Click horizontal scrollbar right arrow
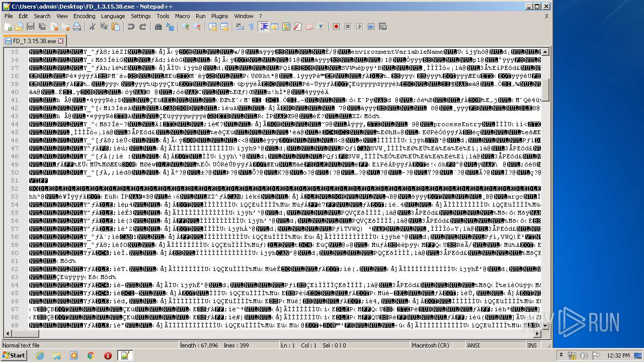Screen dimensions: 644x362 538,333
